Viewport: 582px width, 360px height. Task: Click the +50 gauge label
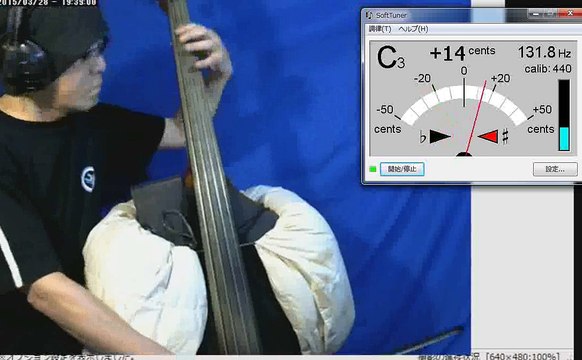pyautogui.click(x=542, y=109)
